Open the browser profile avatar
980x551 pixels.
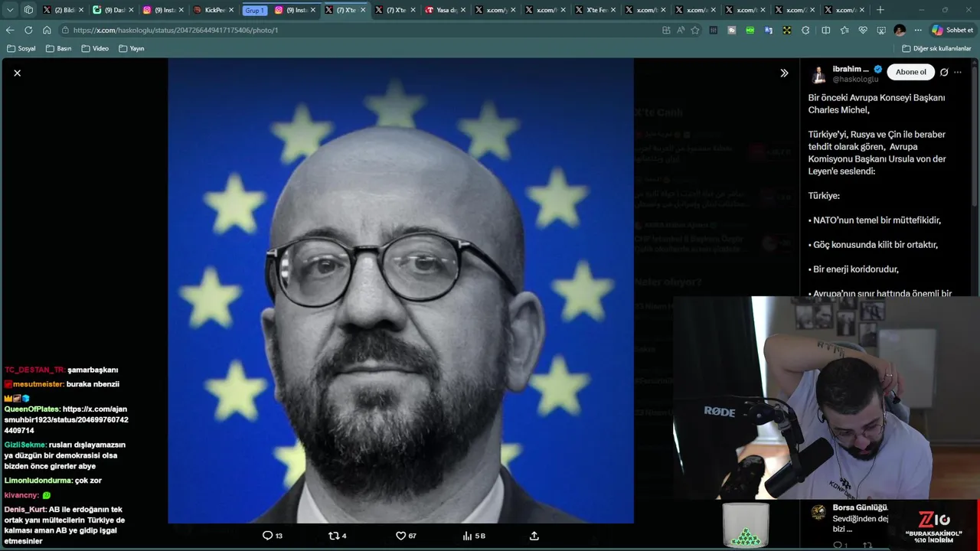(x=900, y=30)
